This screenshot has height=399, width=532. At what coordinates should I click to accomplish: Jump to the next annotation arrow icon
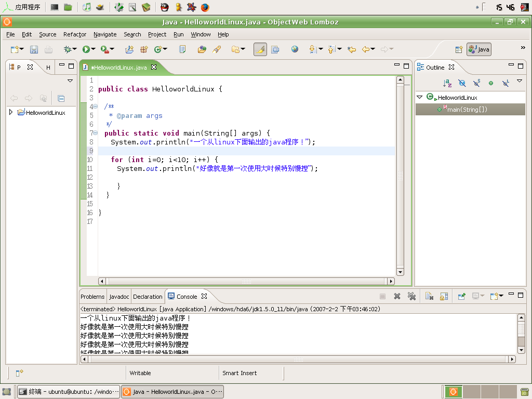[x=313, y=49]
